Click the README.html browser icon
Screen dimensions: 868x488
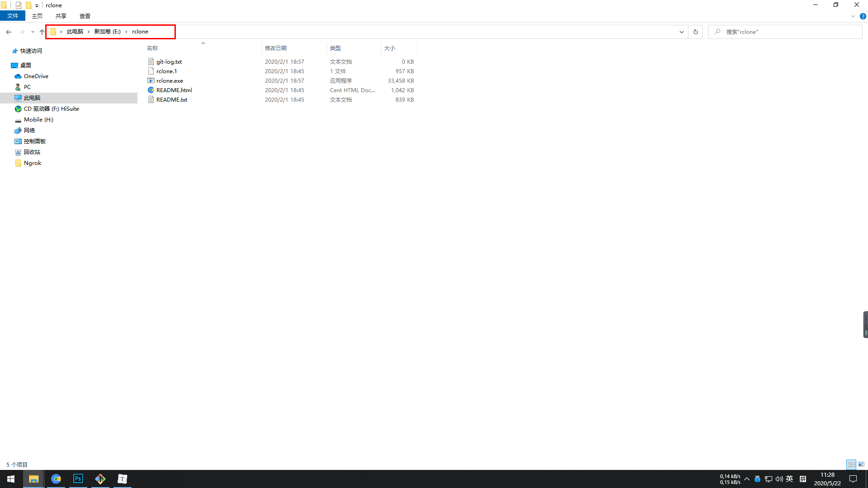151,90
